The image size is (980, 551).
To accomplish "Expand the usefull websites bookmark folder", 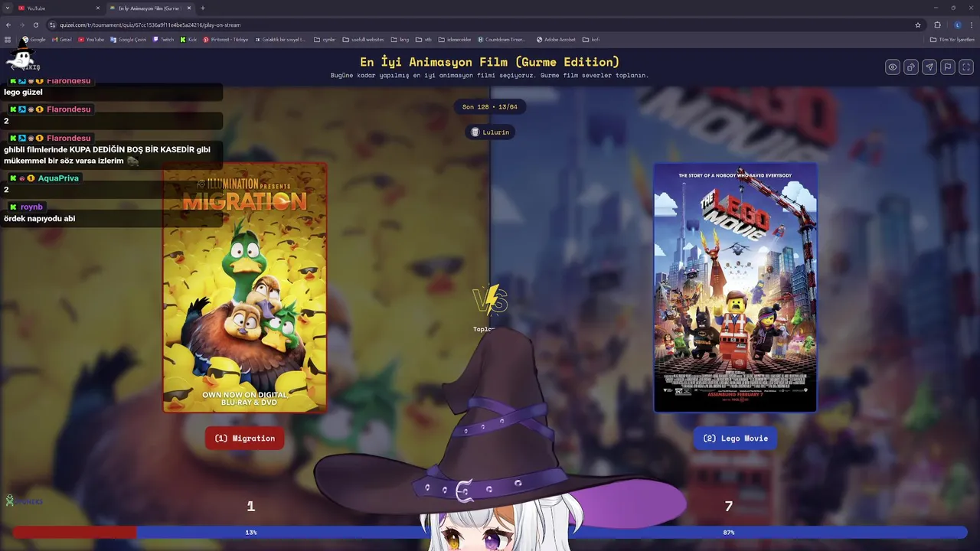I will coord(363,39).
